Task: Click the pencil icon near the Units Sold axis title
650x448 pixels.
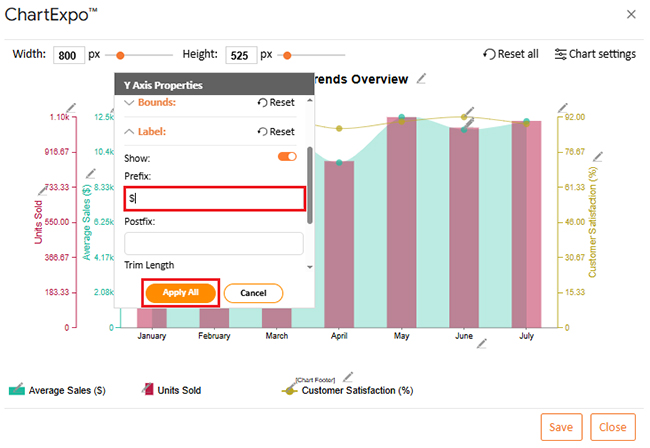Action: click(x=42, y=191)
